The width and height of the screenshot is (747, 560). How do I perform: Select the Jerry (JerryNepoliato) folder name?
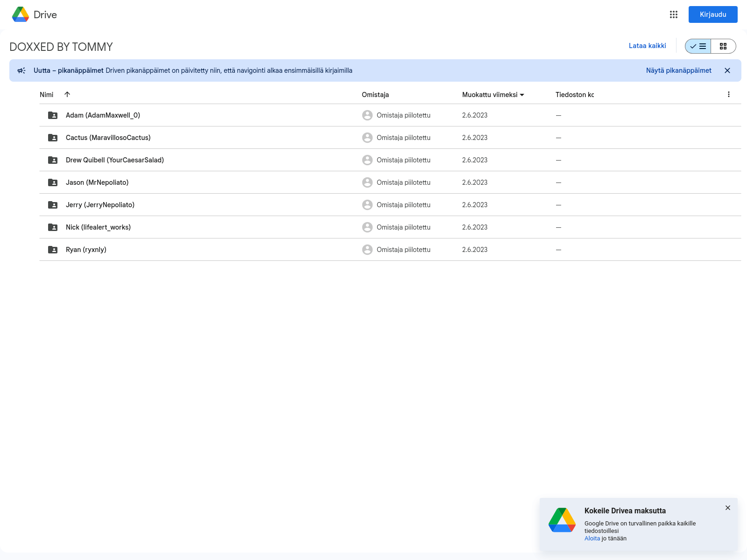[100, 205]
